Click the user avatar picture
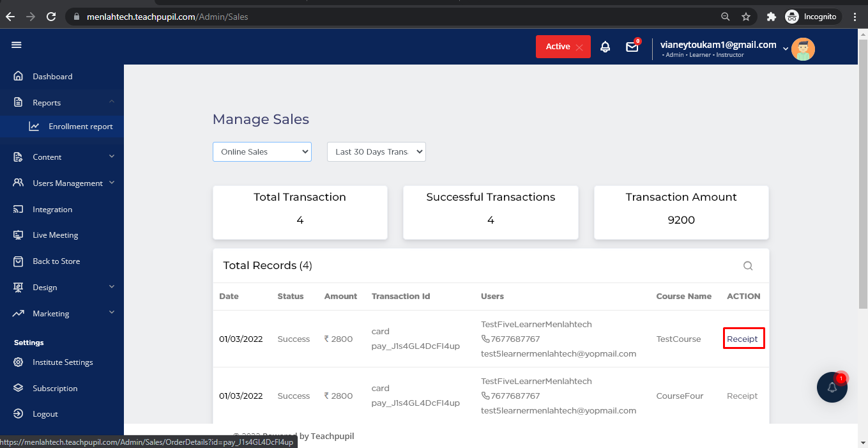The height and width of the screenshot is (448, 868). pos(803,49)
